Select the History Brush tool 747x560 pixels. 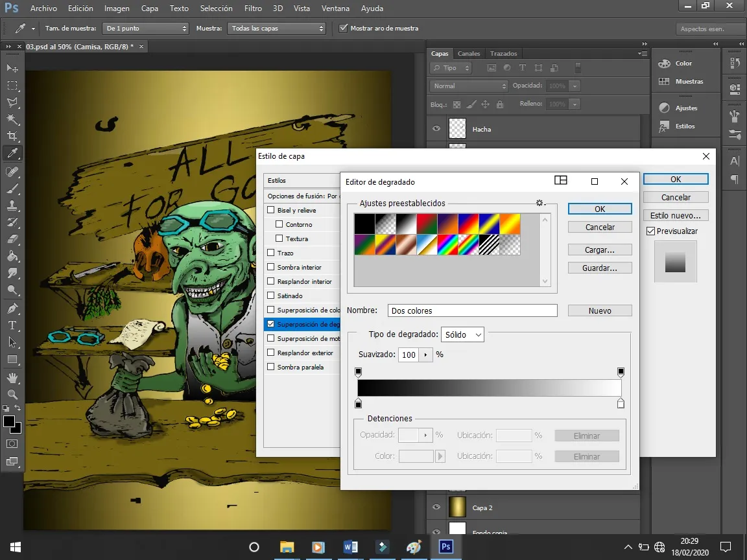(12, 222)
